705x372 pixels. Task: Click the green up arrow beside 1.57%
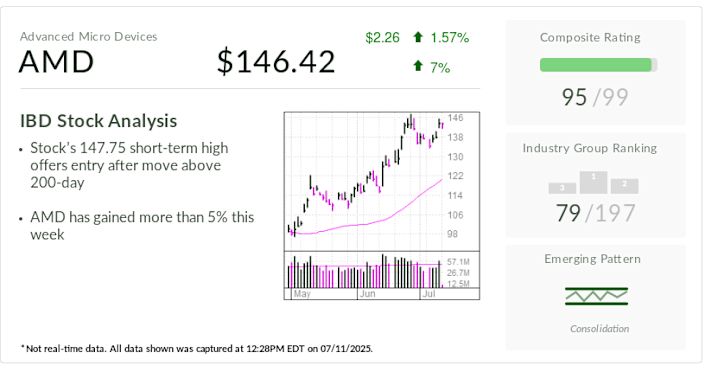tap(418, 37)
